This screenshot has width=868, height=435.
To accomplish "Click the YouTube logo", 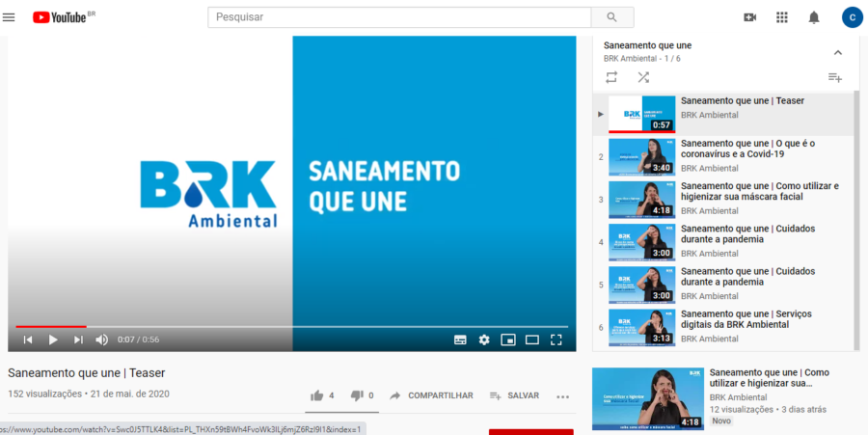I will [x=64, y=17].
